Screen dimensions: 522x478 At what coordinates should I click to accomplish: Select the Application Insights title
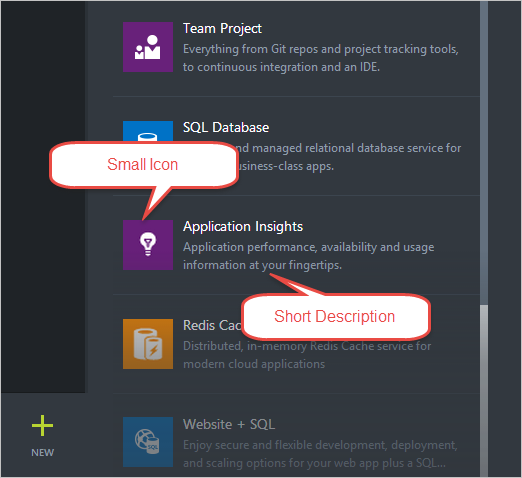pyautogui.click(x=243, y=227)
